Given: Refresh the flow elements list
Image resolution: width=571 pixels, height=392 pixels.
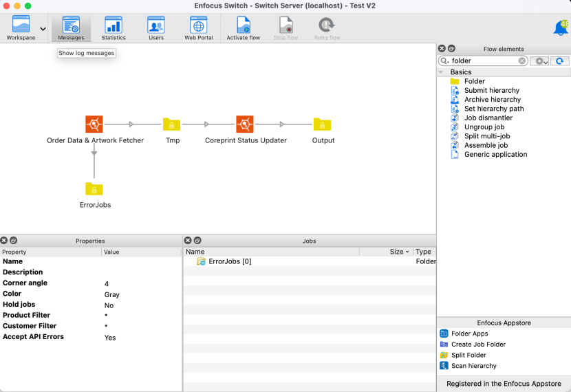Looking at the screenshot, I should [x=560, y=61].
